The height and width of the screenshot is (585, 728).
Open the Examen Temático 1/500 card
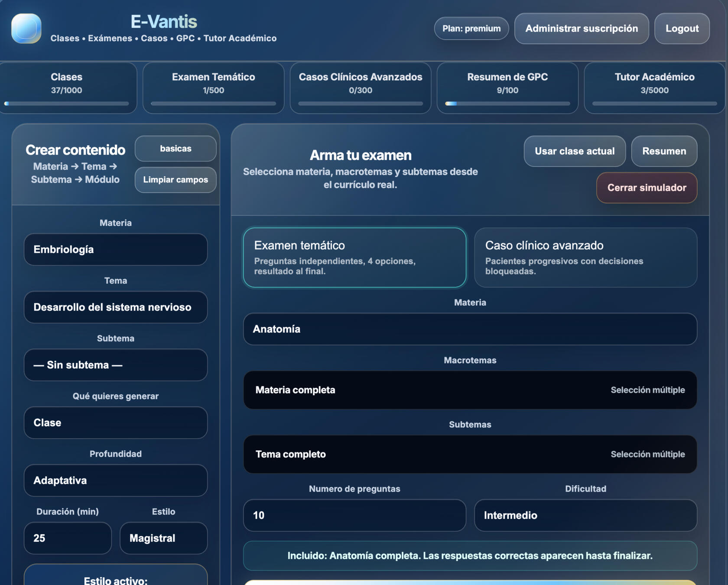214,88
